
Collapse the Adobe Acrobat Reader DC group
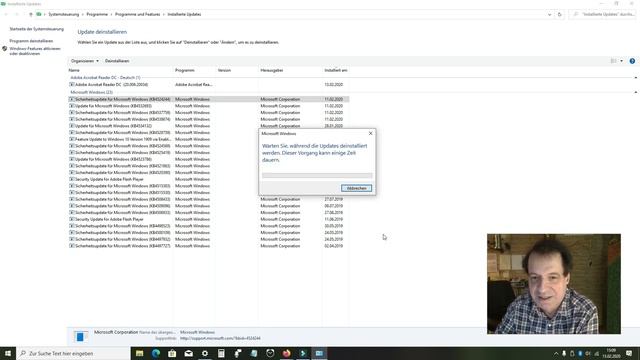(636, 78)
